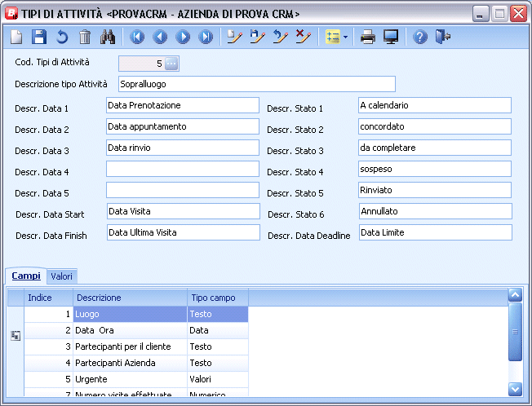Viewport: 532px width, 406px height.
Task: Open search with binoculars icon
Action: tap(108, 37)
